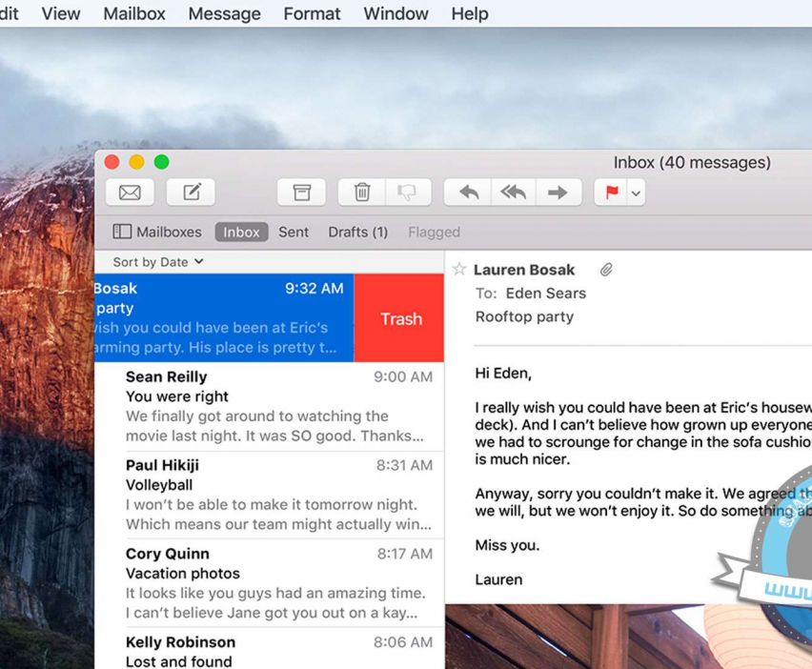Open the Mailbox menu
This screenshot has width=812, height=669.
click(133, 13)
